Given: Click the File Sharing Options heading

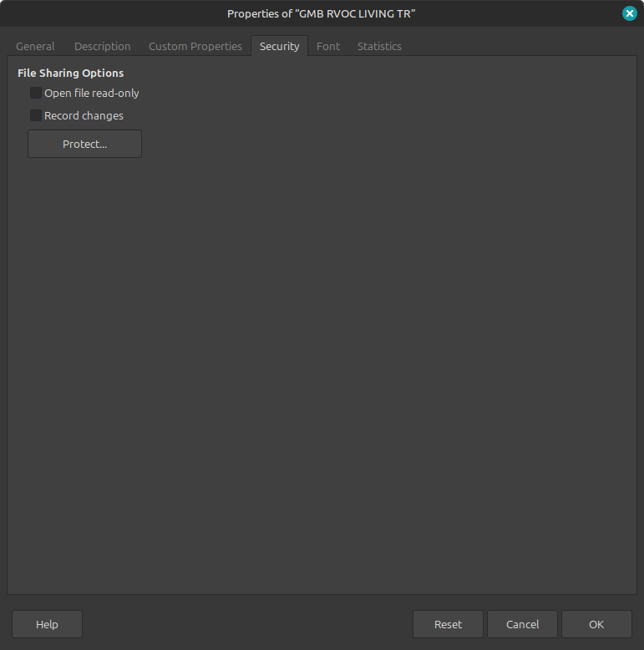Looking at the screenshot, I should coord(70,74).
